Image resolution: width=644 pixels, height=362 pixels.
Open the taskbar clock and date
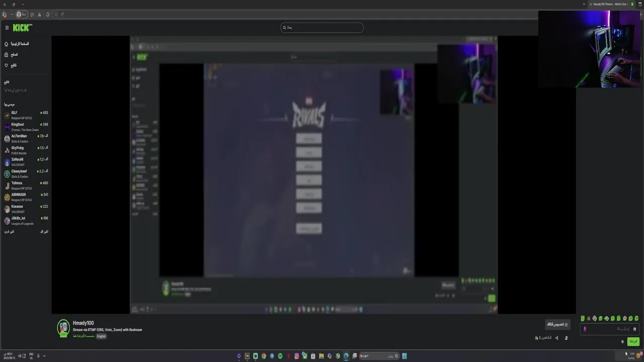tap(9, 356)
